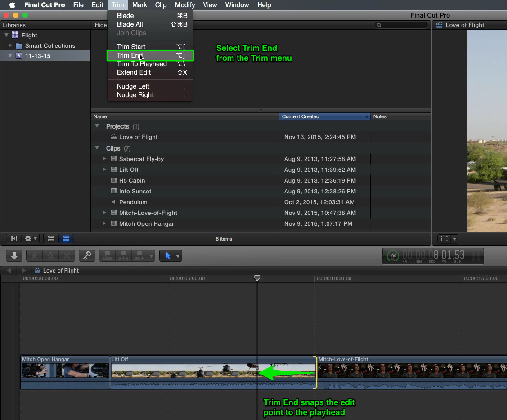This screenshot has width=507, height=420.
Task: Click the Love of Flight project clapboard icon
Action: pyautogui.click(x=113, y=137)
